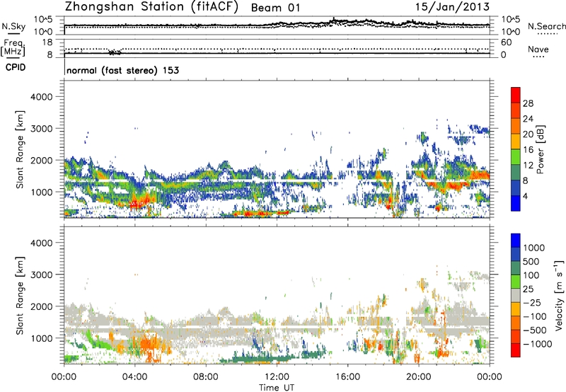566x392 pixels.
Task: Click the '500' label on the velocity colorbar
Action: pos(531,262)
